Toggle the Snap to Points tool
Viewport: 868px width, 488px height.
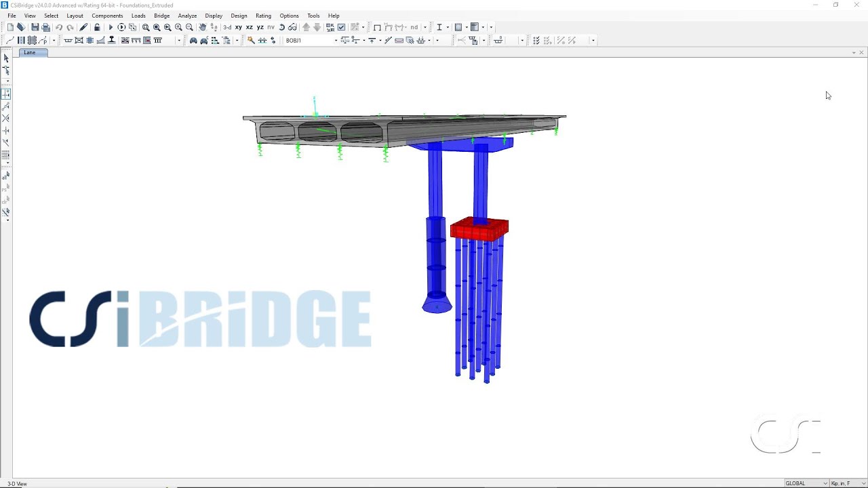tap(6, 94)
